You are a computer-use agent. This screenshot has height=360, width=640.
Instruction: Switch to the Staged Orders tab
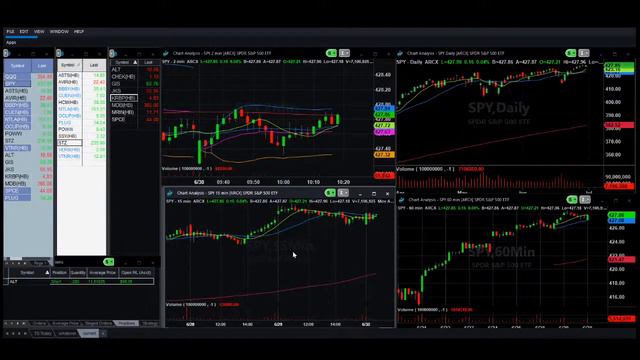tap(98, 323)
